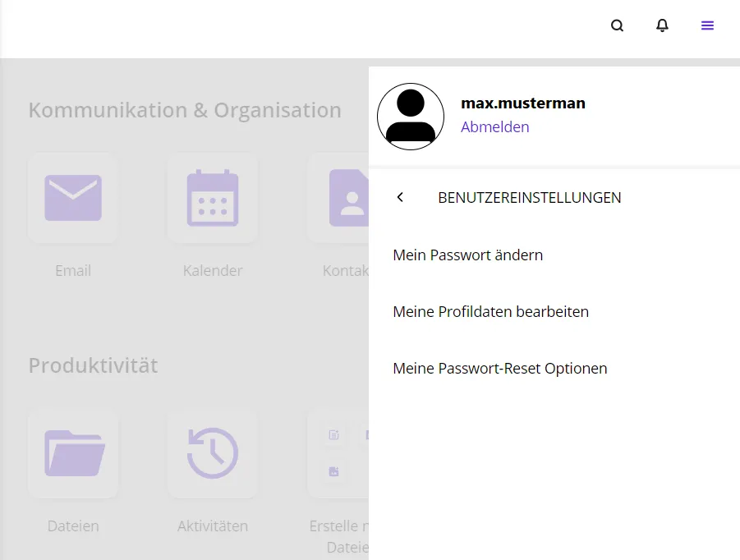Click the Abmelden link

[x=494, y=126]
